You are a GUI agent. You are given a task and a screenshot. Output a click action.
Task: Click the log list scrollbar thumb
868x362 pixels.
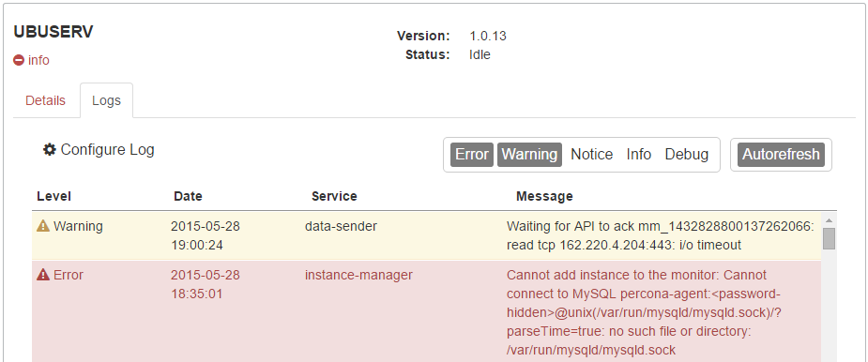coord(829,238)
